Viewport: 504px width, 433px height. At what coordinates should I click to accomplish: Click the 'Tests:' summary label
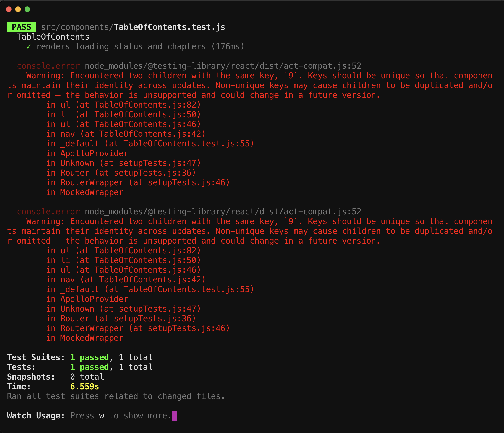tap(22, 367)
